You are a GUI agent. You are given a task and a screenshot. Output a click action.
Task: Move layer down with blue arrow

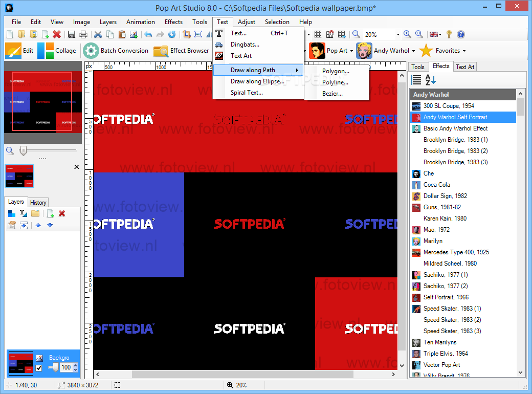(50, 225)
